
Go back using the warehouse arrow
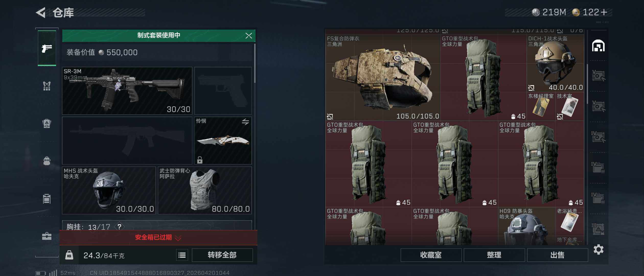[x=41, y=13]
